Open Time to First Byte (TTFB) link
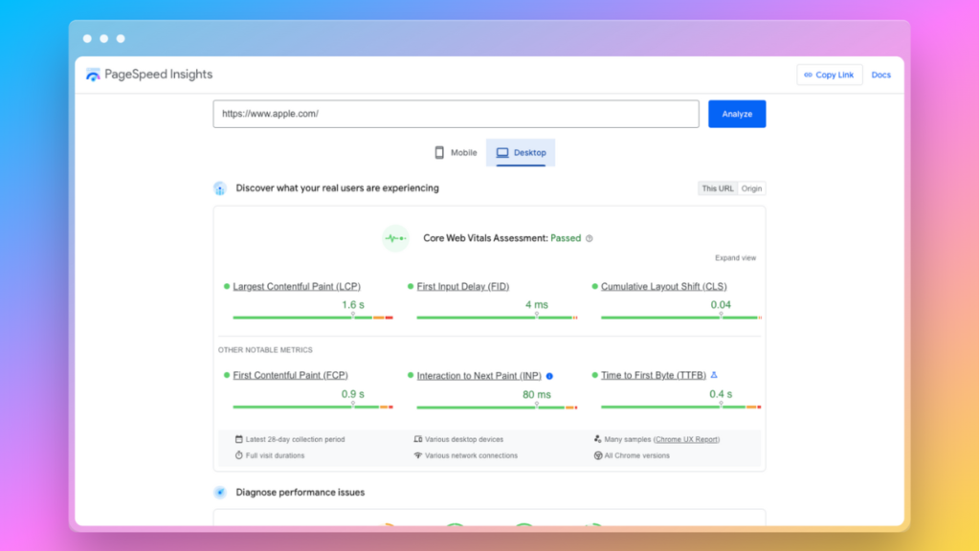 click(654, 375)
